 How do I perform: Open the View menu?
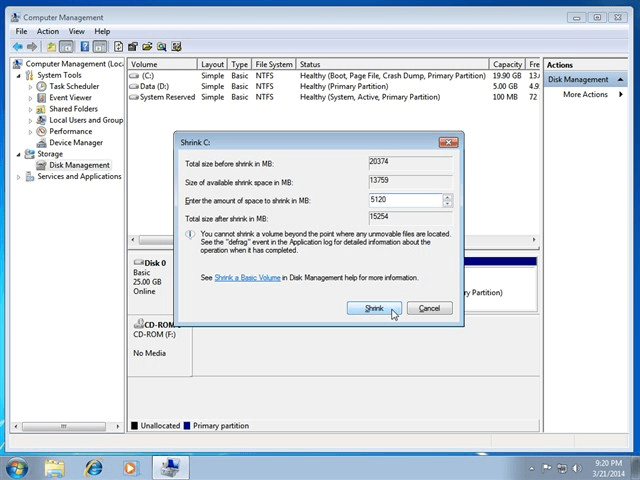pos(76,31)
